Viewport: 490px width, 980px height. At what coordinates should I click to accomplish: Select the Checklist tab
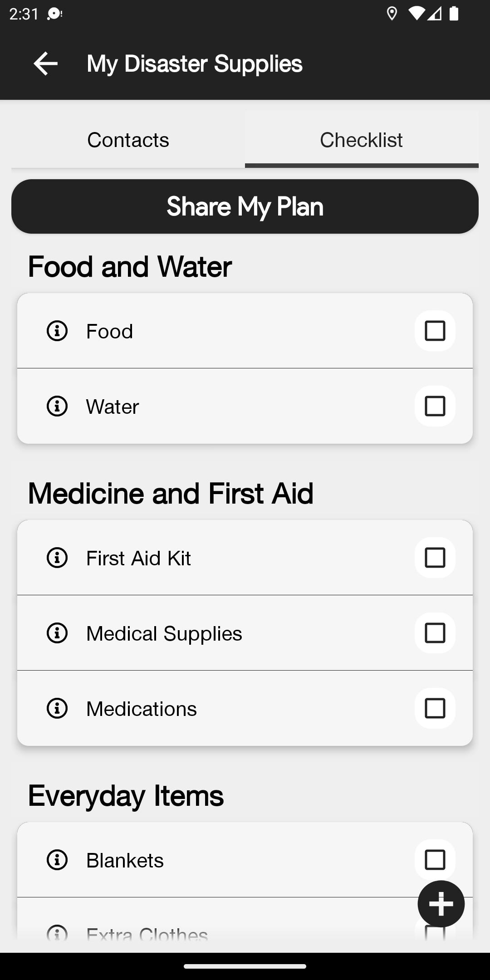click(x=362, y=140)
